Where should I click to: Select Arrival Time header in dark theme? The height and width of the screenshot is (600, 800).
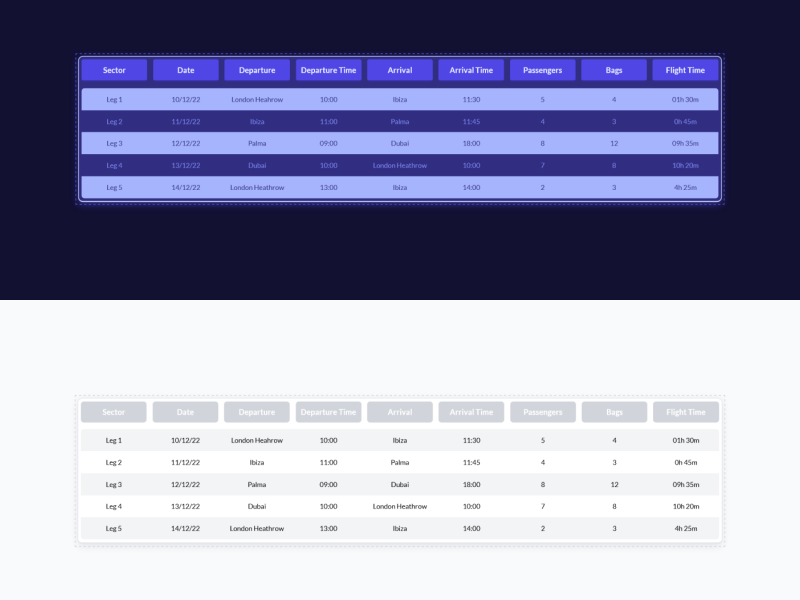coord(471,70)
